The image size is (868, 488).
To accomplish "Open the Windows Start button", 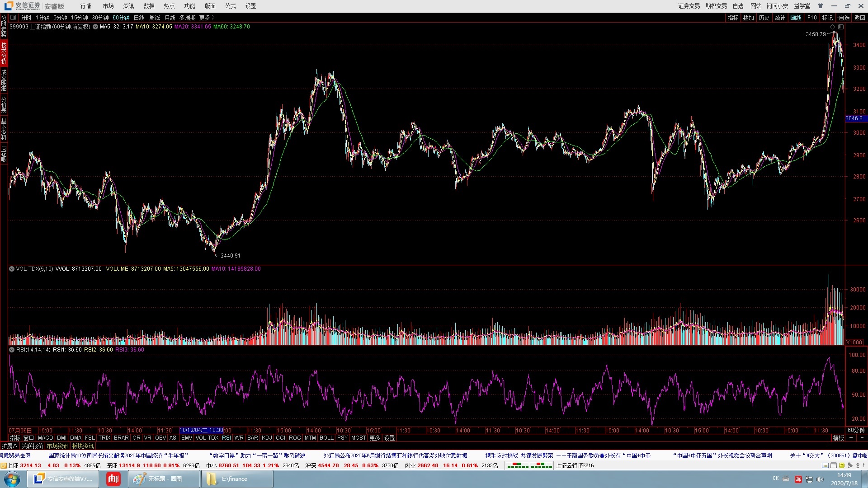I will click(x=12, y=479).
